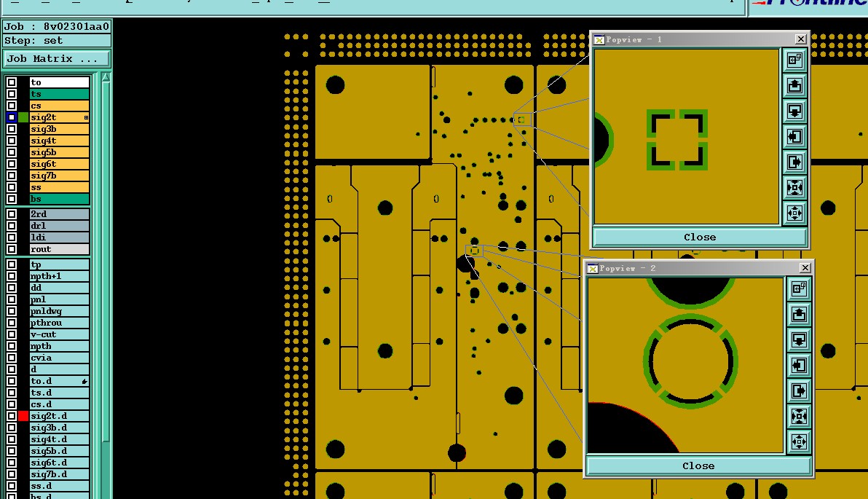The height and width of the screenshot is (499, 868).
Task: Pan right in Popview 2
Action: point(799,390)
